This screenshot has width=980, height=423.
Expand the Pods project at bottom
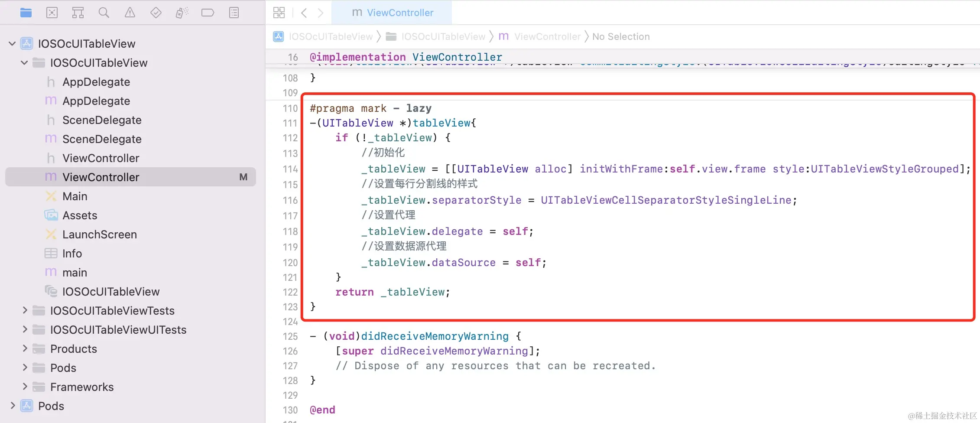[x=13, y=406]
